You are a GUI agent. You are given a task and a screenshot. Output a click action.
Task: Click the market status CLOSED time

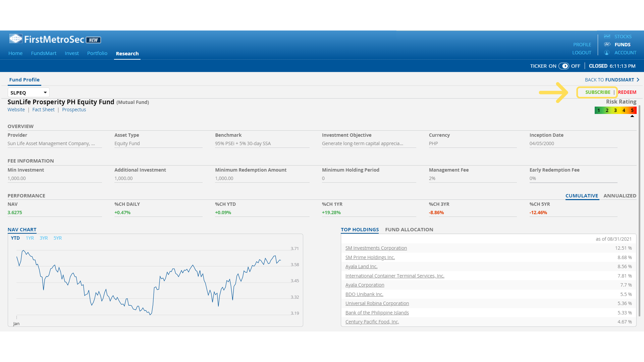pyautogui.click(x=612, y=66)
